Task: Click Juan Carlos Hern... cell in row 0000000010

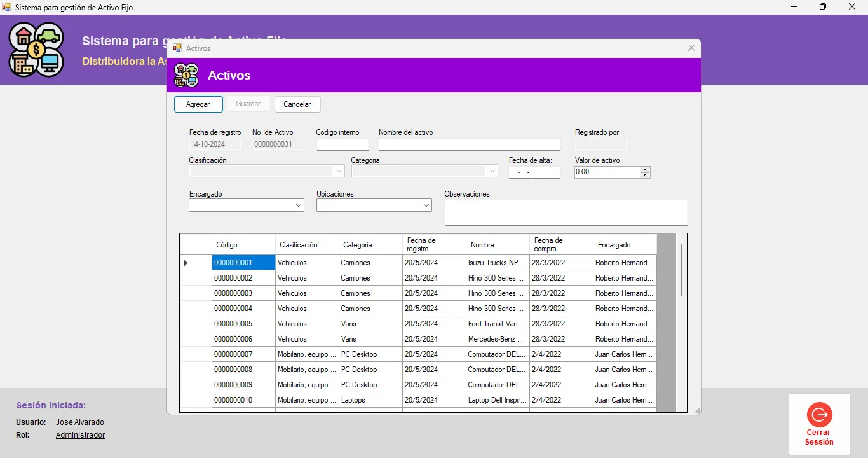Action: 625,400
